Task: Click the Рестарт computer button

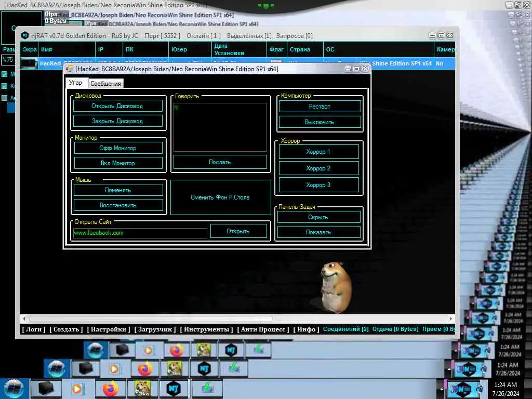Action: pyautogui.click(x=320, y=106)
